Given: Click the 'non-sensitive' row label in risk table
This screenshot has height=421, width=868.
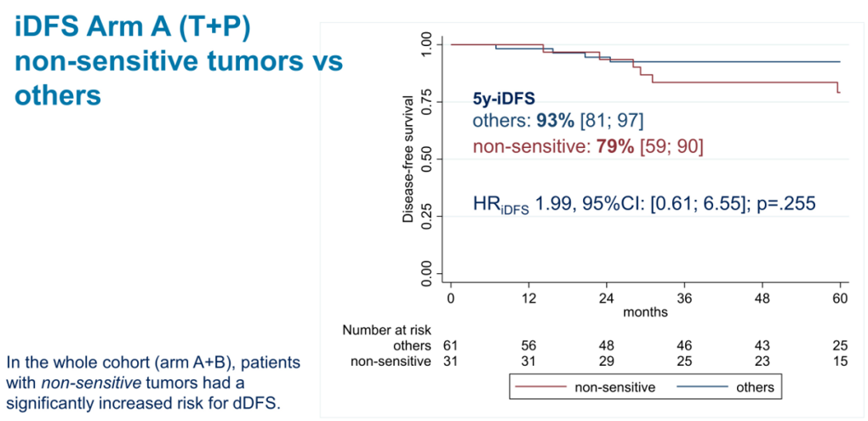Looking at the screenshot, I should coord(391,362).
